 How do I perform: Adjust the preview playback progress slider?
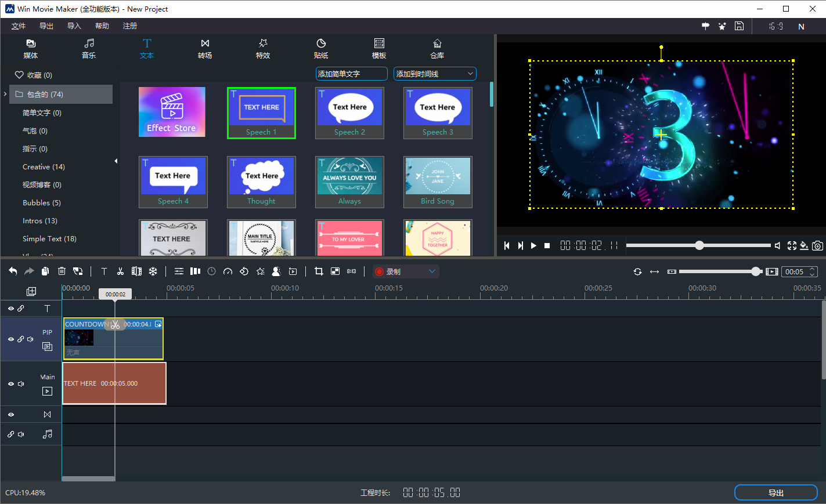tap(699, 246)
